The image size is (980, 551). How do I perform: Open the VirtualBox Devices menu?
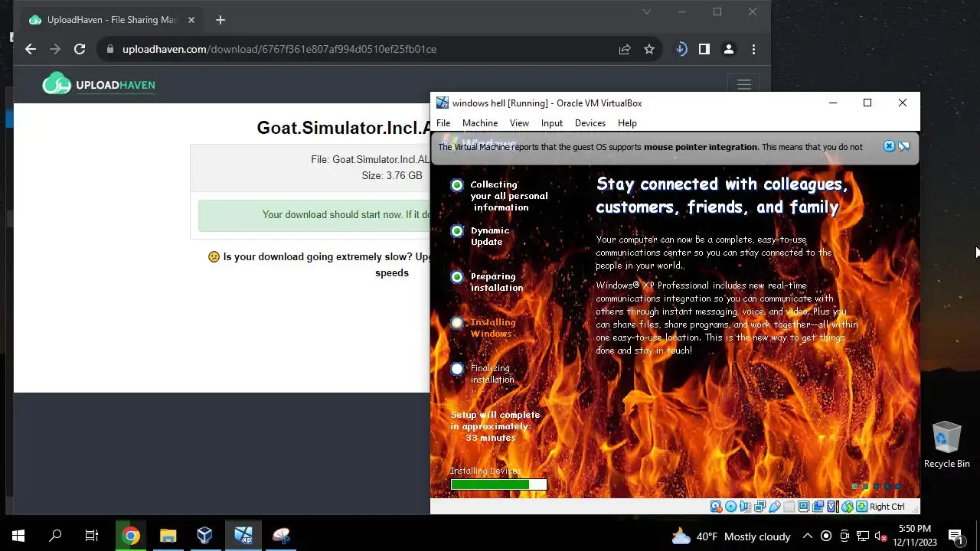tap(590, 123)
